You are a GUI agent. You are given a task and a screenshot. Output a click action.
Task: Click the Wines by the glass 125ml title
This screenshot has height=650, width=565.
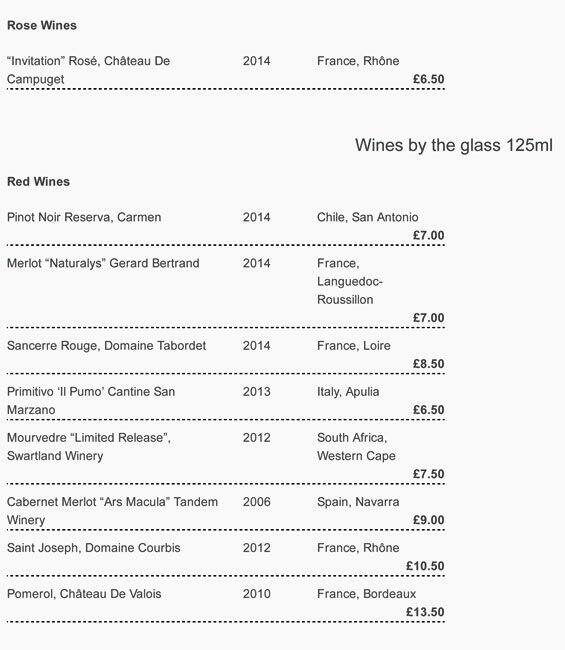(x=453, y=145)
